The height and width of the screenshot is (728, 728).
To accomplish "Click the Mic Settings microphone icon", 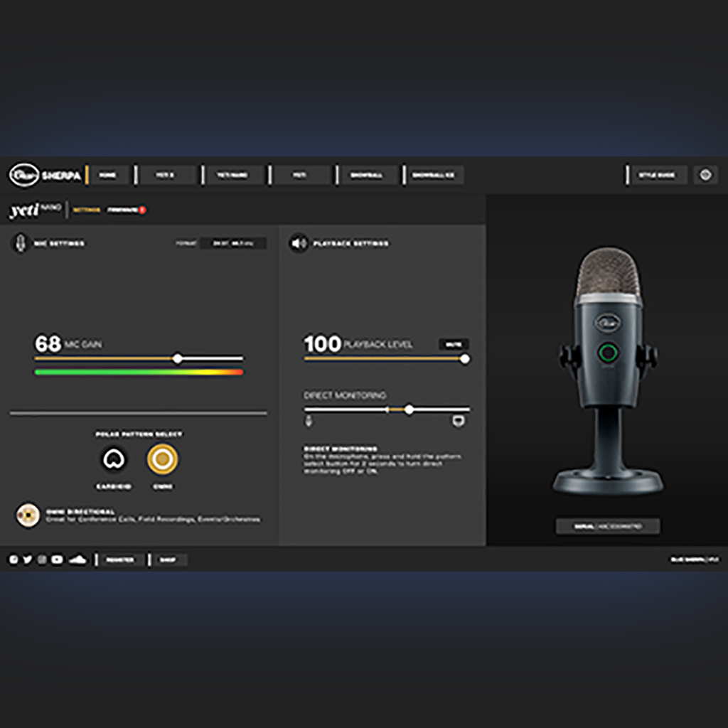I will click(x=21, y=243).
